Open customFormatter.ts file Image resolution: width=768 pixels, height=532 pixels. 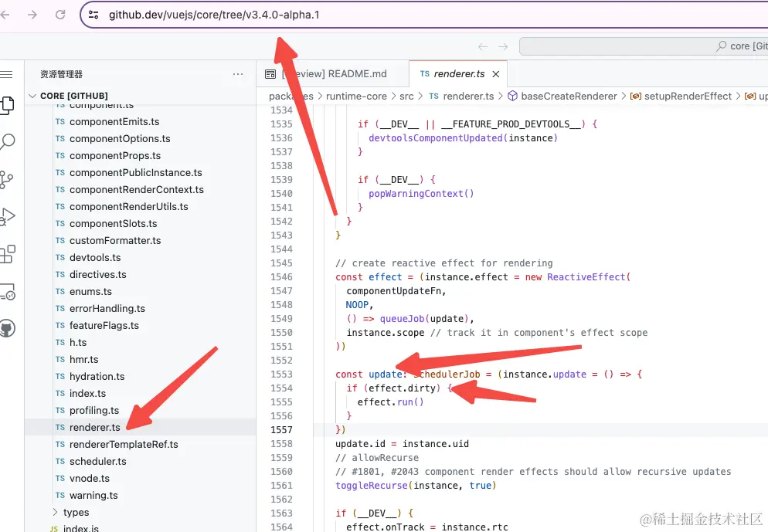click(115, 241)
